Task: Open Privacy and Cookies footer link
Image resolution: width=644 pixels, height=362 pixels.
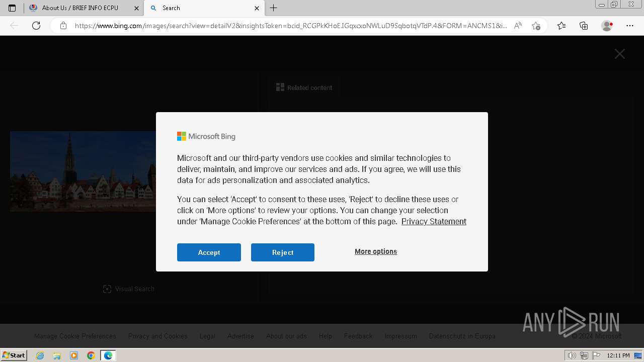Action: pyautogui.click(x=158, y=336)
